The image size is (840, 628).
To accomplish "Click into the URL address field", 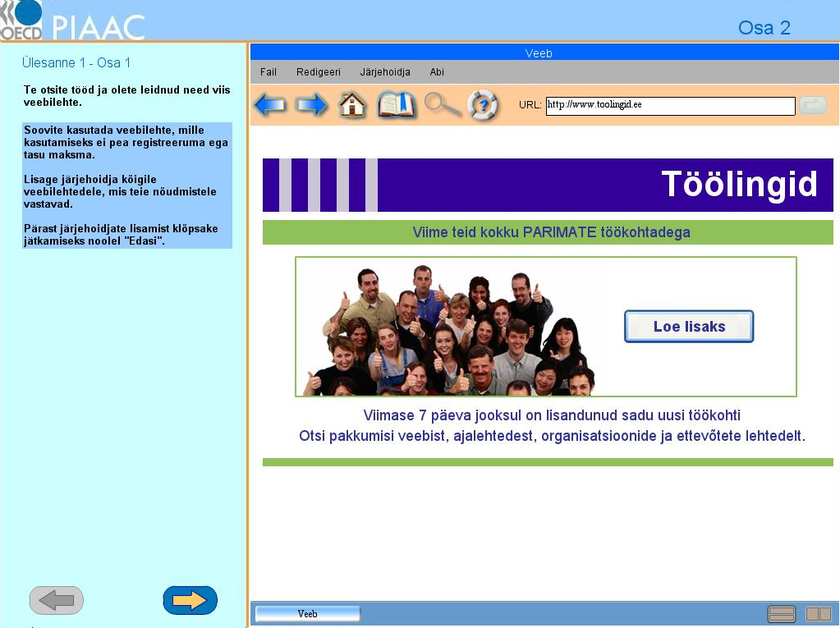I will (670, 105).
